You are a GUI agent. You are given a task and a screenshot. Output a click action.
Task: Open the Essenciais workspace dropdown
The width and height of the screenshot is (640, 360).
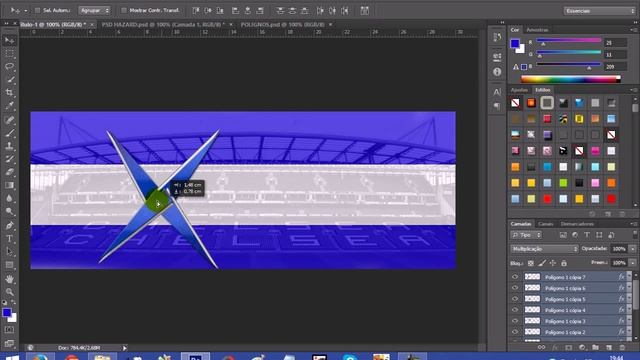tap(599, 11)
